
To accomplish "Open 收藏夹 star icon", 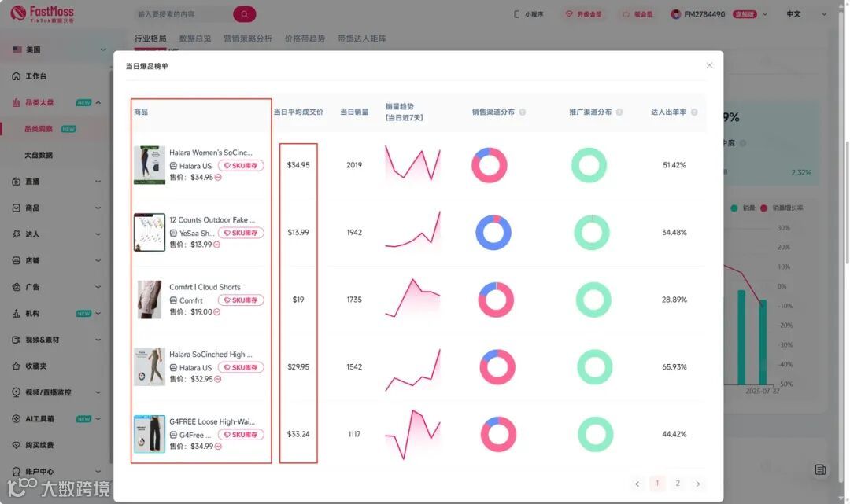I will point(17,366).
